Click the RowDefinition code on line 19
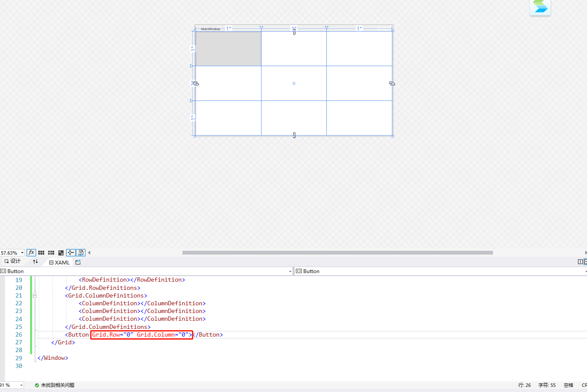The height and width of the screenshot is (392, 587). pos(132,280)
